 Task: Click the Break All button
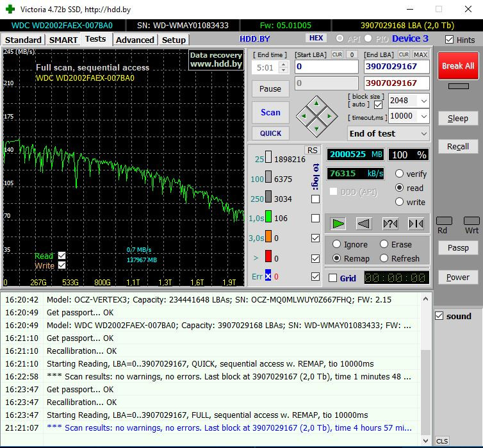(x=457, y=66)
